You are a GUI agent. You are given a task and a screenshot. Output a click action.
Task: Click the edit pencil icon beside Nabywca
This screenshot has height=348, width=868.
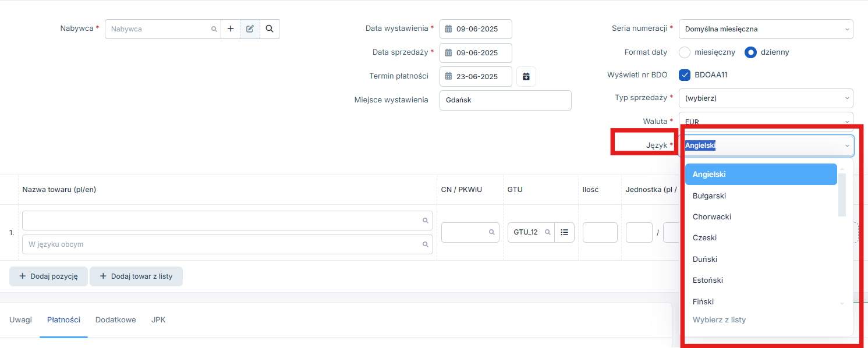coord(250,29)
